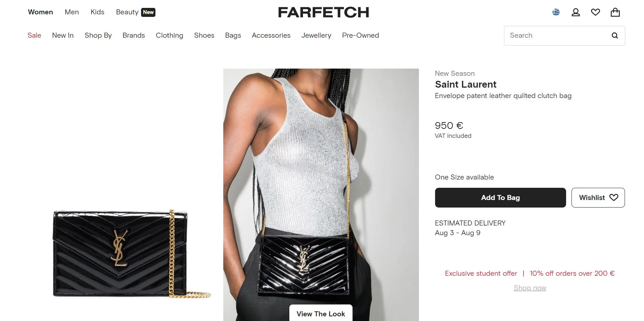The width and height of the screenshot is (644, 321).
Task: Expand the Clothing menu
Action: [x=169, y=35]
